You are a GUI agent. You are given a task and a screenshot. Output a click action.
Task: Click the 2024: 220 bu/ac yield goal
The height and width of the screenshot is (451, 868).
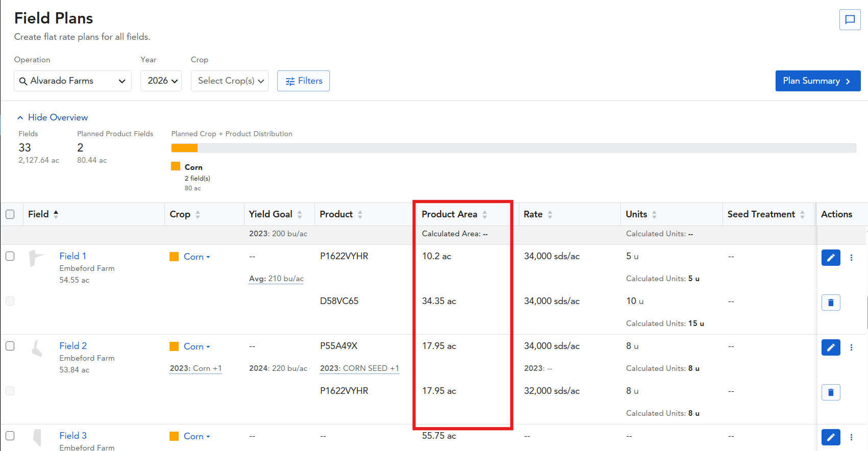tap(278, 368)
